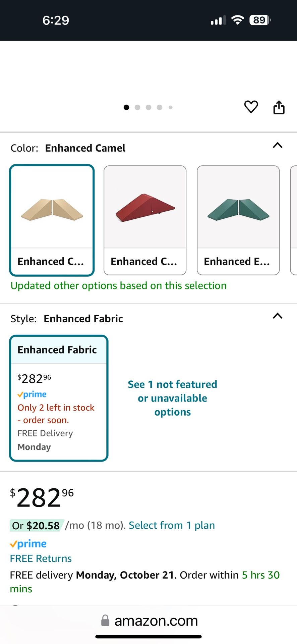This screenshot has width=297, height=644.
Task: Collapse the Color section chevron
Action: [x=278, y=146]
